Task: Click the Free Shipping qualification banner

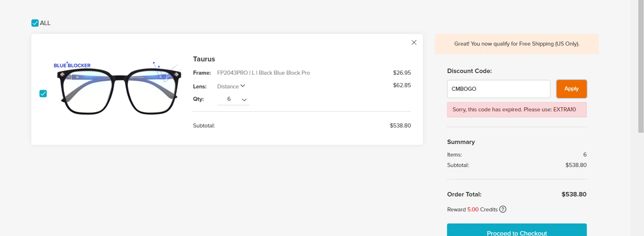Action: (x=516, y=44)
